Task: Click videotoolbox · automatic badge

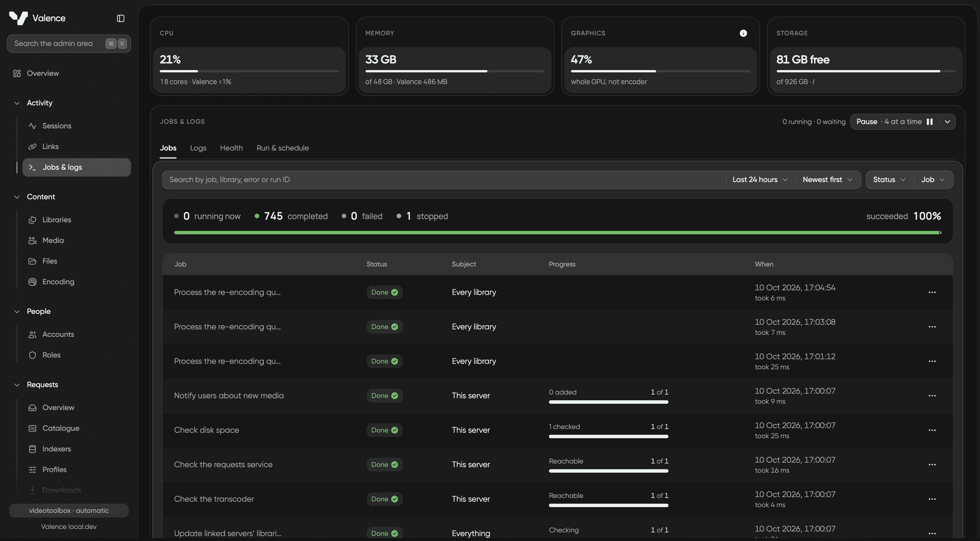Action: tap(69, 511)
